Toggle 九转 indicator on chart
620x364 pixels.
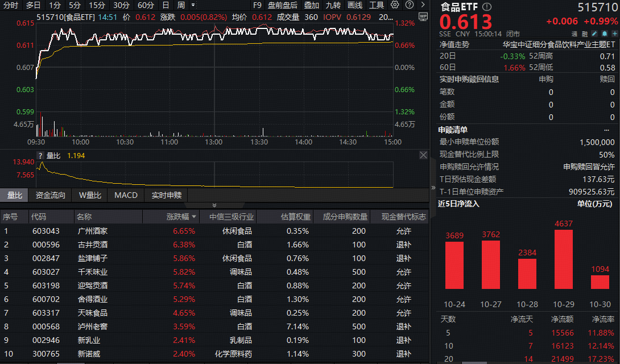click(333, 5)
